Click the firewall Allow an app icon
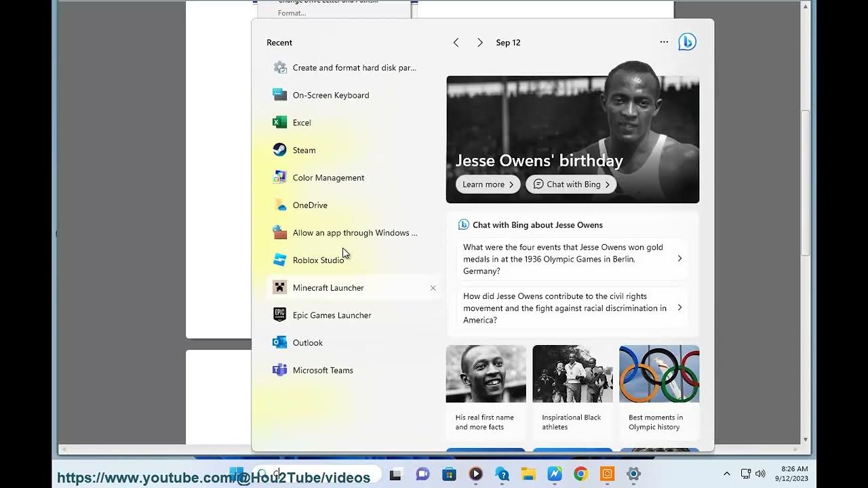Viewport: 868px width, 488px height. (x=279, y=232)
